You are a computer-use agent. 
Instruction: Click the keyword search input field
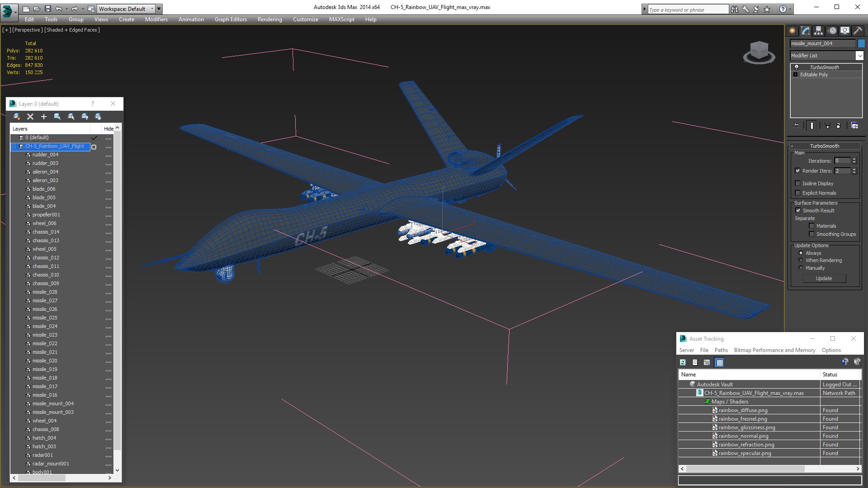[688, 9]
